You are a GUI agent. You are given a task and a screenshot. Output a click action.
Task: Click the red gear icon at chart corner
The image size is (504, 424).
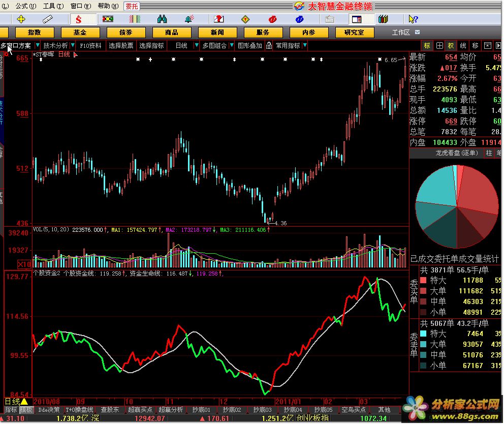click(6, 54)
